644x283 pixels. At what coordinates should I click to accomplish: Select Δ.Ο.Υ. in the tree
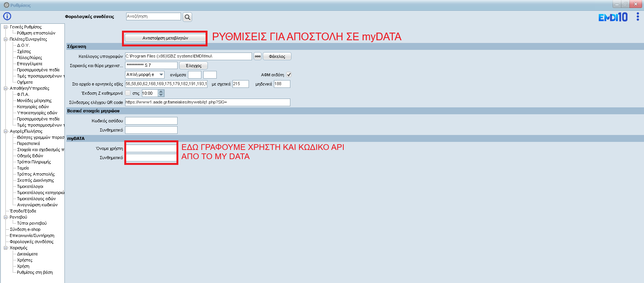coord(23,45)
